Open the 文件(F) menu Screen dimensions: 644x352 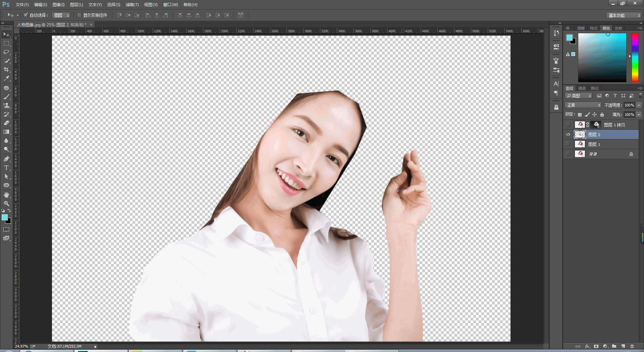pos(22,5)
